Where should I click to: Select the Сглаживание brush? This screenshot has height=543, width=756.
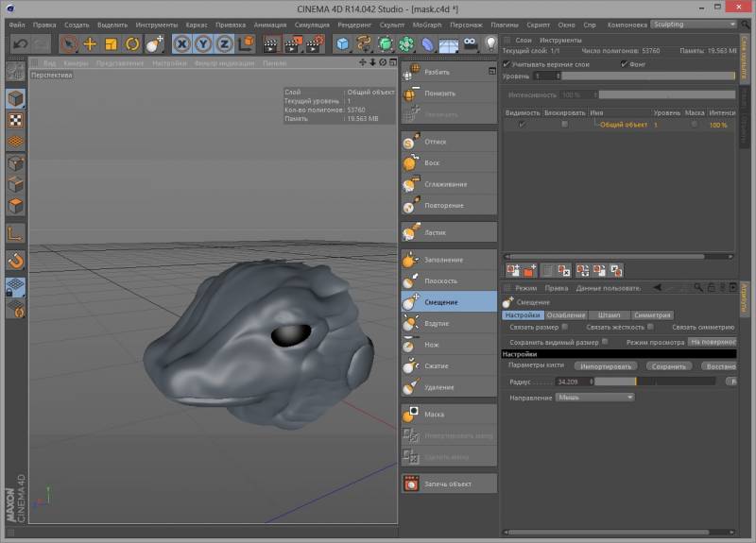(449, 184)
